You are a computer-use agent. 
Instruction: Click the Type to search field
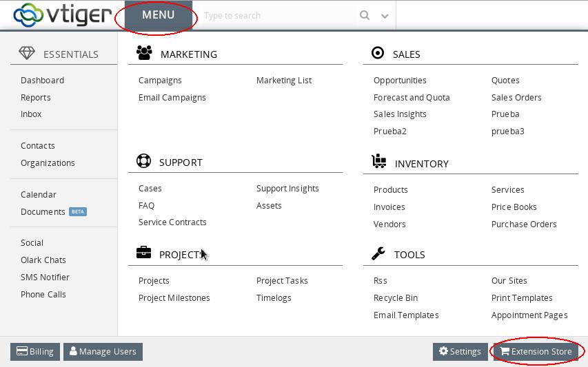click(276, 15)
